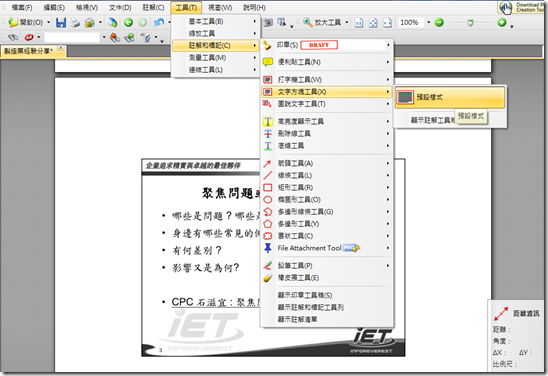Choose 打字機工具(W) typewriter entry
This screenshot has height=376, width=548.
pyautogui.click(x=327, y=80)
